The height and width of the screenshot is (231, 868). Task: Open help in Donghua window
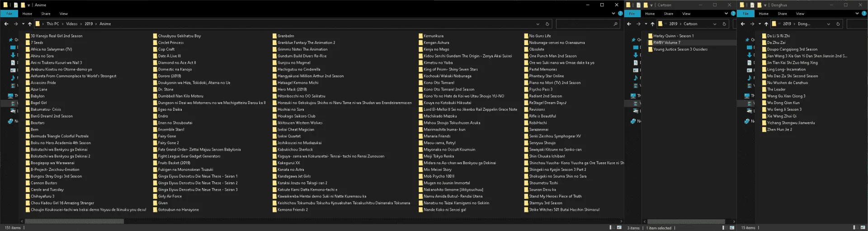pos(864,14)
